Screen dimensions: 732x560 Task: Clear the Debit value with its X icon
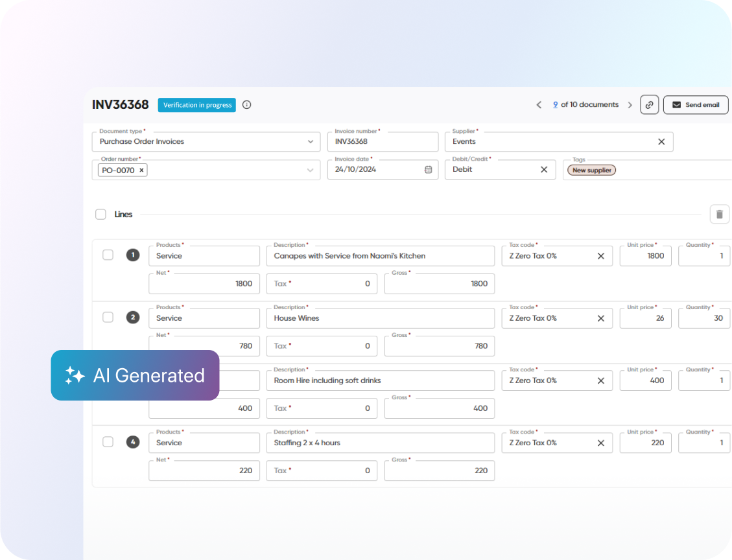tap(545, 169)
